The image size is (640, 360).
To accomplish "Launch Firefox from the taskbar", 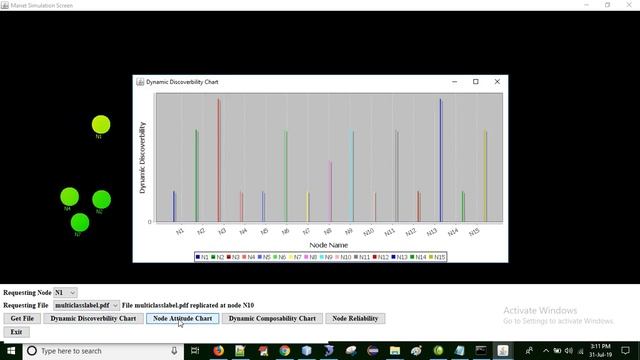I will [x=218, y=351].
